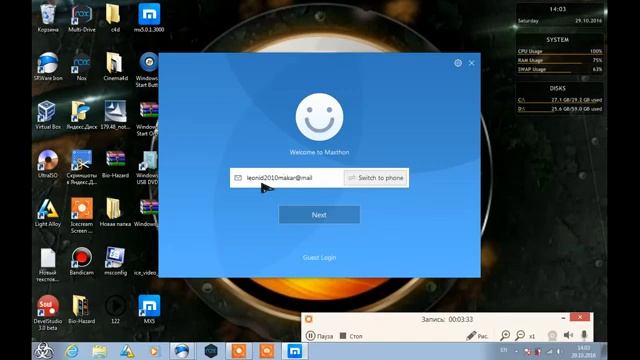This screenshot has height=360, width=640.
Task: Click the CPU Usage bar in SYSTEM widget
Action: pyautogui.click(x=560, y=52)
